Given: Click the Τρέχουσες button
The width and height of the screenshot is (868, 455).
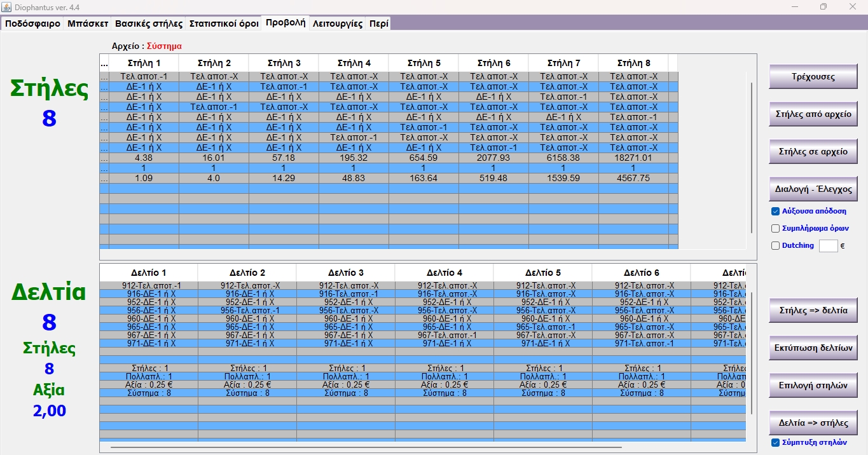Looking at the screenshot, I should (x=813, y=77).
